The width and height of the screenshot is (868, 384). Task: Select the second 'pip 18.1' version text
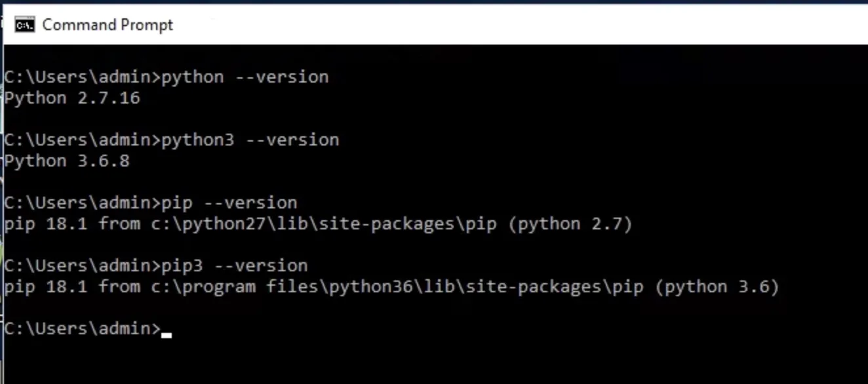pyautogui.click(x=46, y=287)
